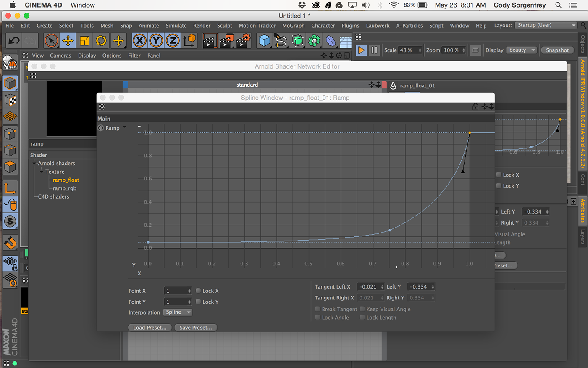Select the Live Selection tool
The width and height of the screenshot is (588, 368).
click(51, 41)
